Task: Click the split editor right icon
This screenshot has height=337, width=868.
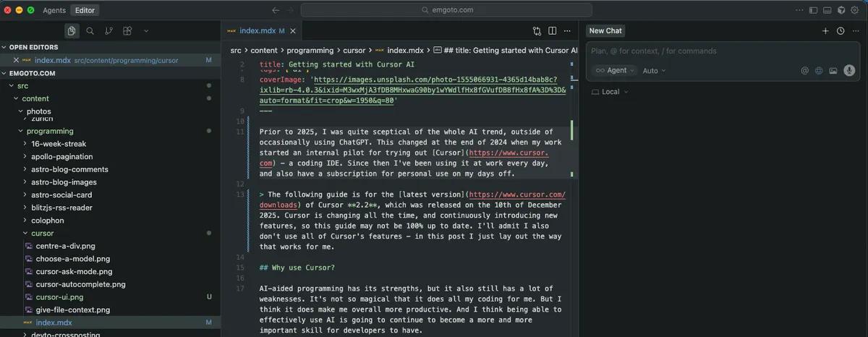Action: pos(552,31)
